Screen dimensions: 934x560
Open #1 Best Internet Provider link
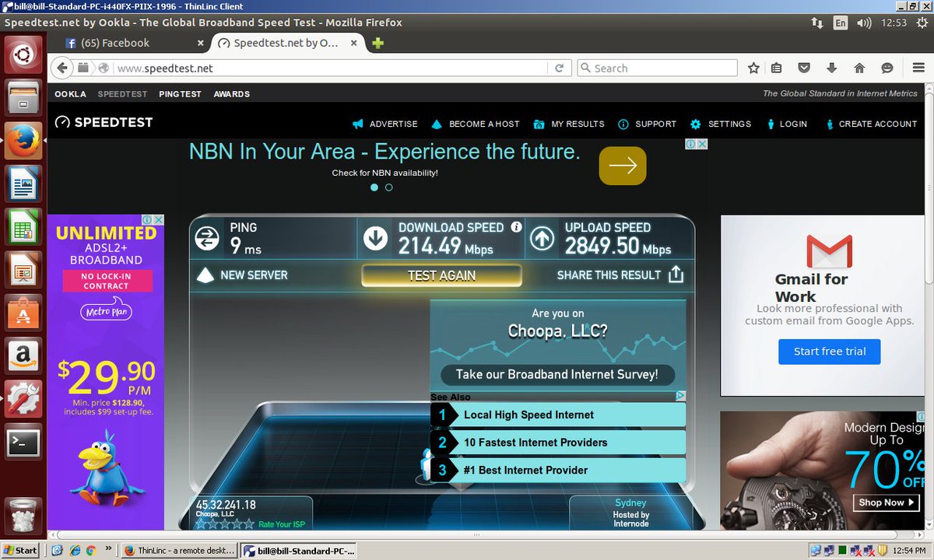[558, 470]
